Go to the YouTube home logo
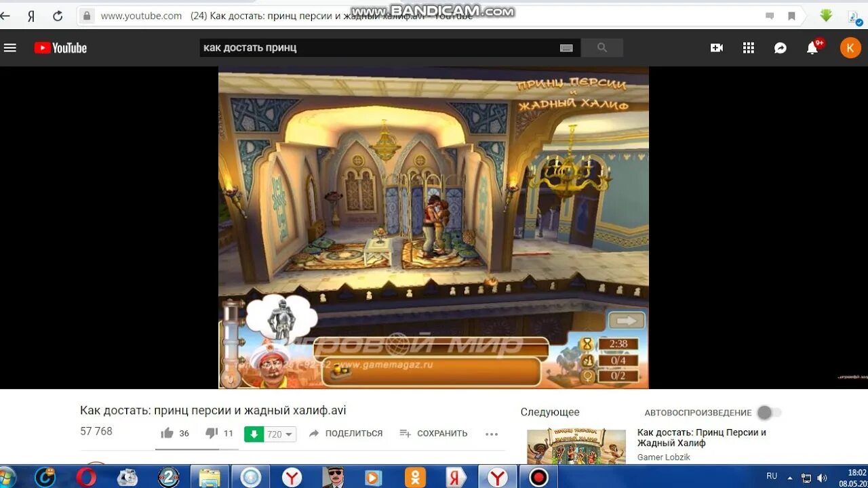 (x=60, y=47)
